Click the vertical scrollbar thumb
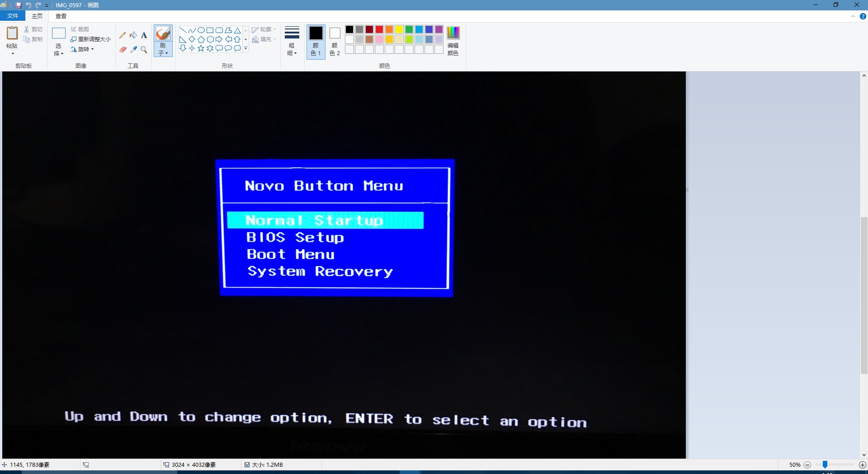 pos(864,295)
